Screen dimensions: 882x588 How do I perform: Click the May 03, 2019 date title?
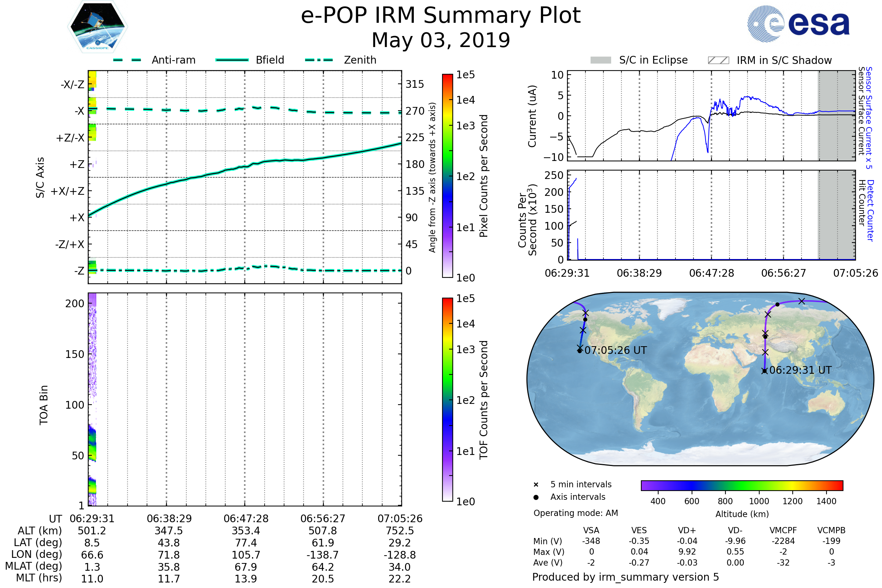(x=441, y=40)
